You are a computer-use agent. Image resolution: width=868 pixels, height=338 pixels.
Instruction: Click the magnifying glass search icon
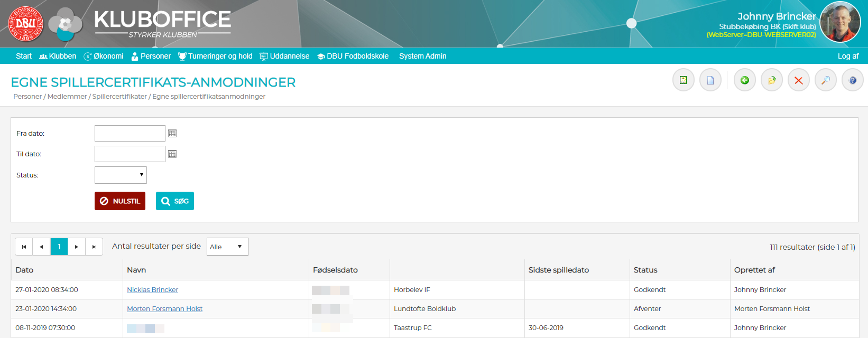(x=825, y=80)
